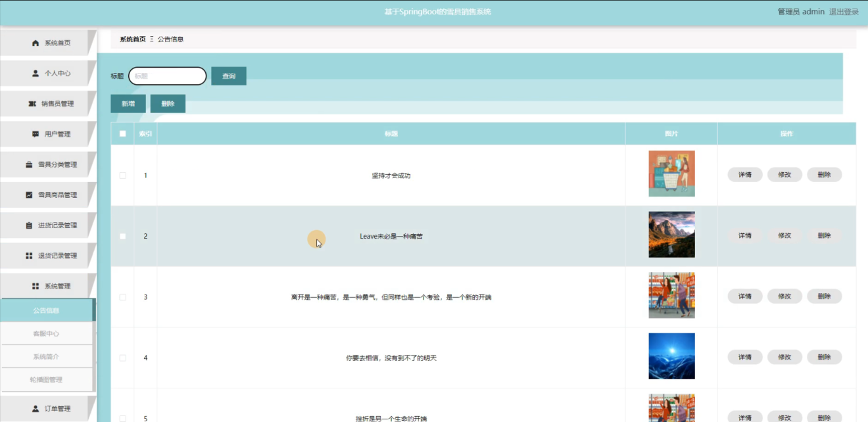This screenshot has width=868, height=422.
Task: Focus the 标题 search input field
Action: tap(168, 76)
